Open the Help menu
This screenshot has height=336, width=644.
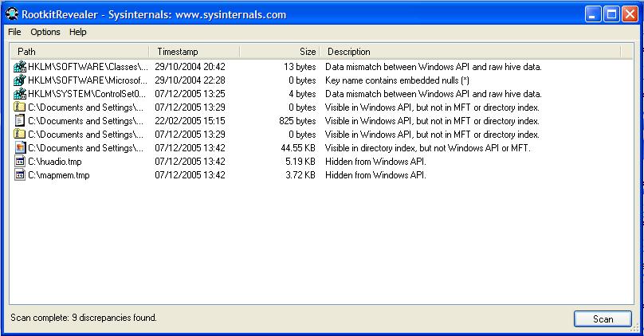(x=77, y=32)
